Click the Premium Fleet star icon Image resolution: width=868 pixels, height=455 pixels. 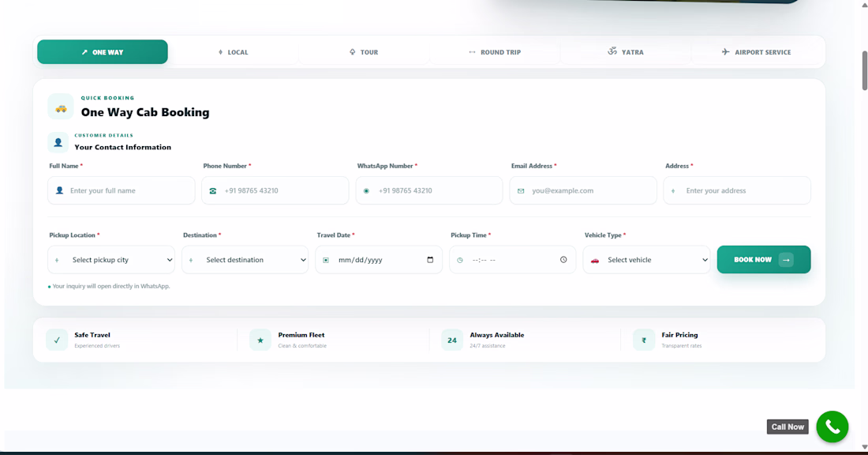point(260,340)
